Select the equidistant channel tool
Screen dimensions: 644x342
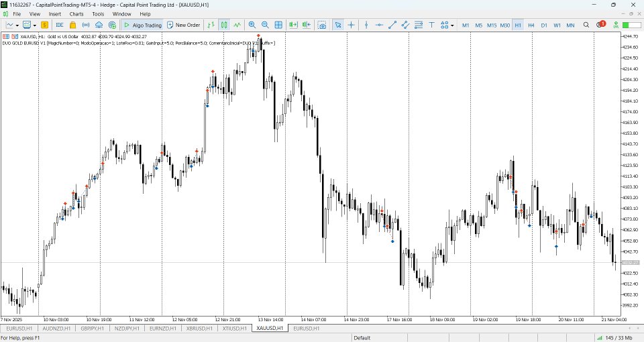[x=406, y=25]
